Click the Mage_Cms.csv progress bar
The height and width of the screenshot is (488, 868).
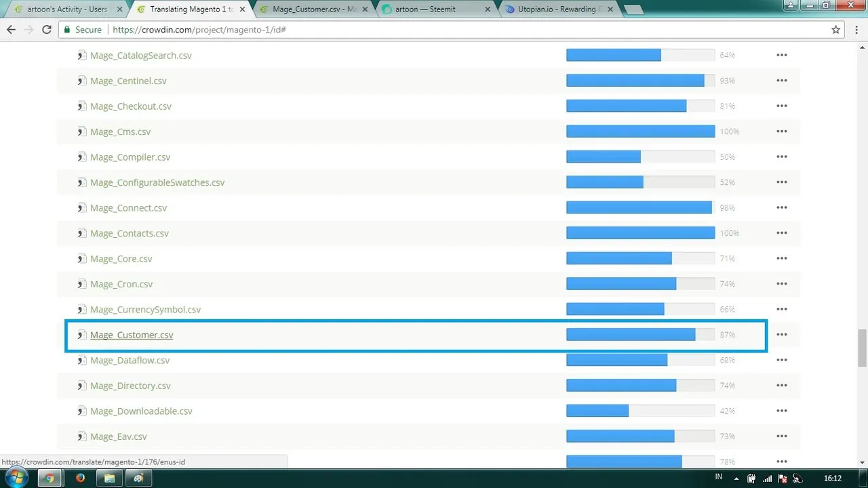click(x=641, y=131)
